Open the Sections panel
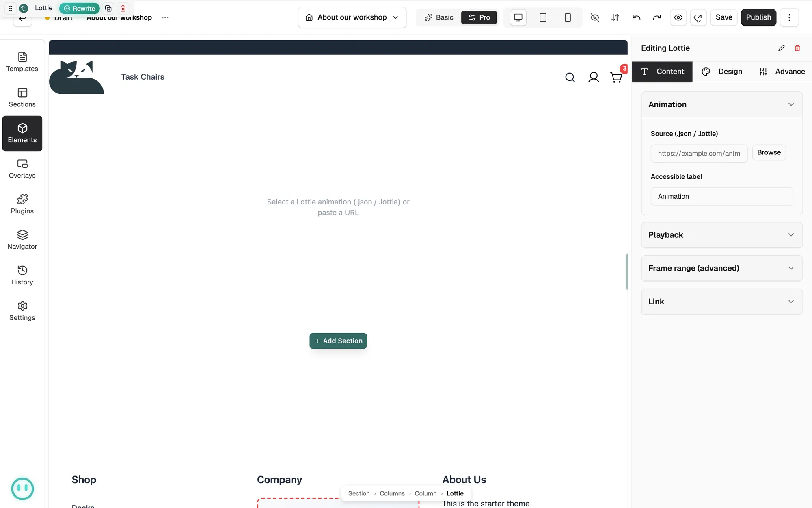812x508 pixels. 22,98
